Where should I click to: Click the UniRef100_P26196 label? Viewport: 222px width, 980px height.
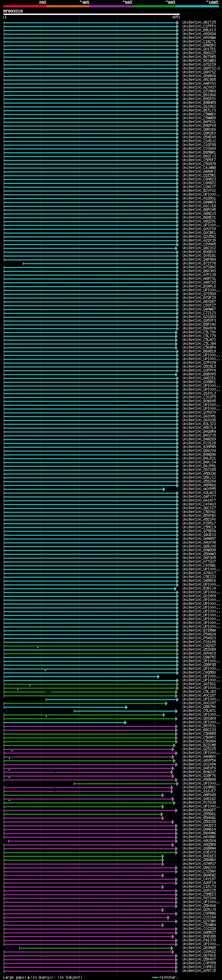(x=199, y=642)
